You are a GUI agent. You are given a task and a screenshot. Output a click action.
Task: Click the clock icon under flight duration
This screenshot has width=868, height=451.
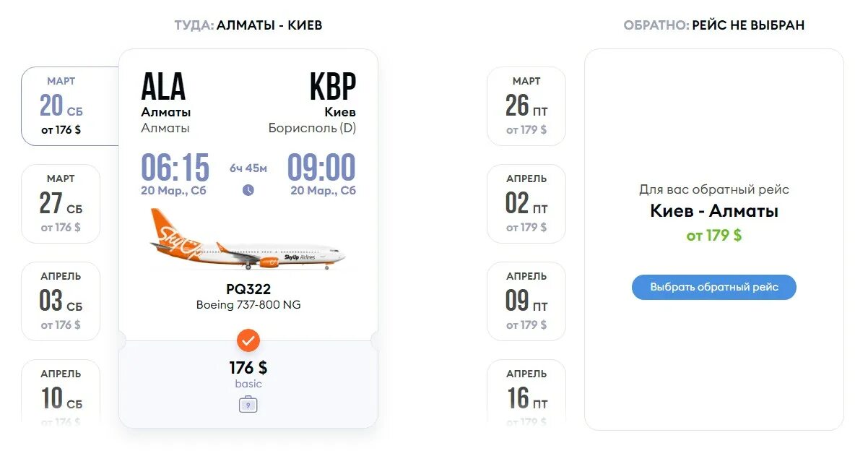pyautogui.click(x=248, y=190)
